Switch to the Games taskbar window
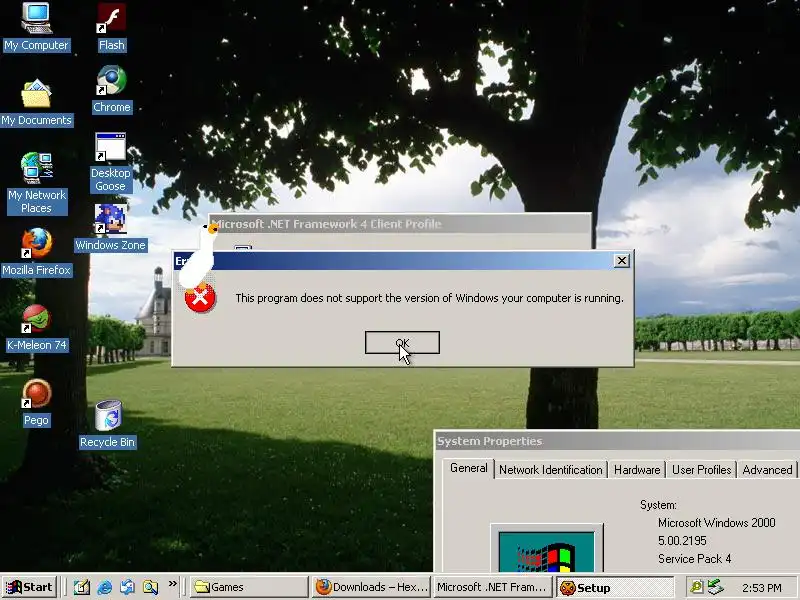Screen dimensions: 800x600 click(249, 587)
